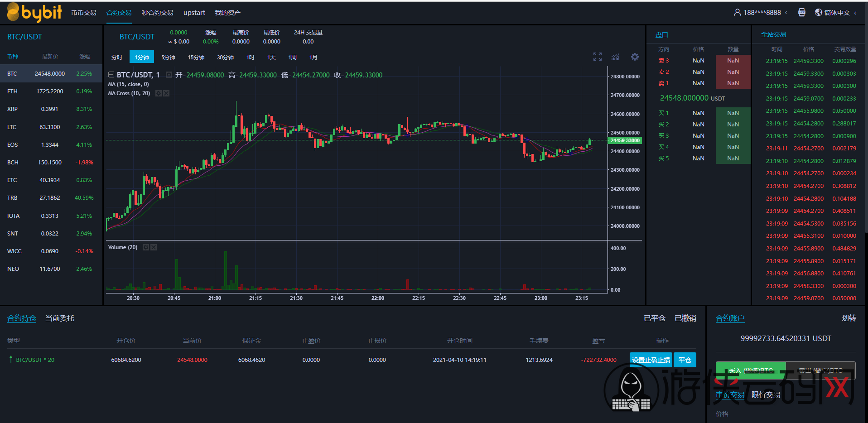Open the user account profile icon
This screenshot has height=423, width=868.
tap(737, 13)
